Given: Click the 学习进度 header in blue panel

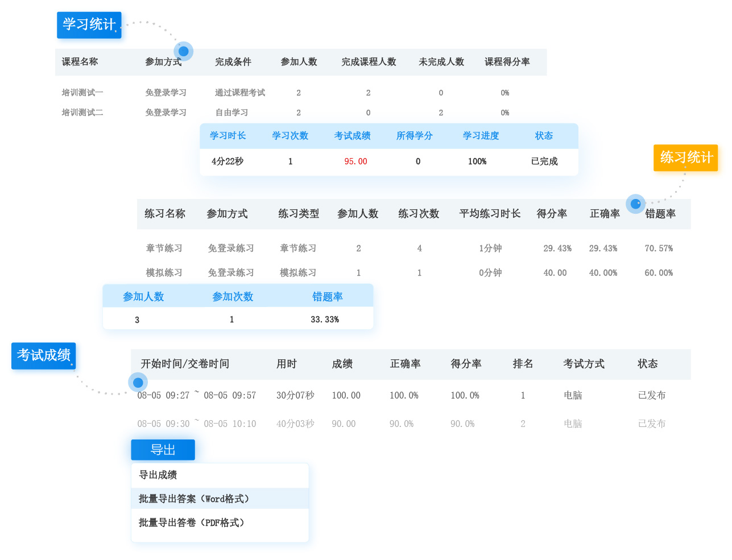Looking at the screenshot, I should 481,136.
